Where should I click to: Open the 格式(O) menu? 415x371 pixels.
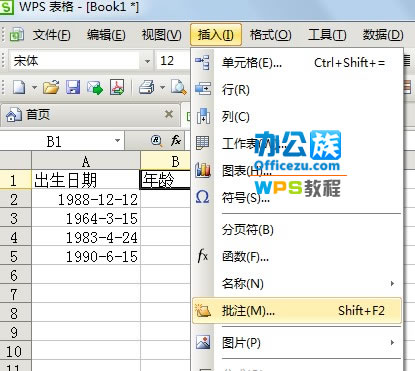[x=271, y=35]
